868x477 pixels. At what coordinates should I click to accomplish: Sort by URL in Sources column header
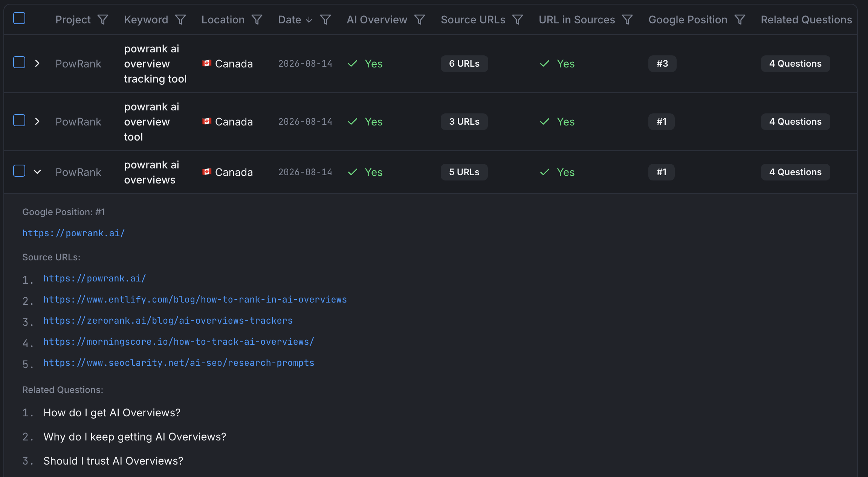[x=577, y=20]
